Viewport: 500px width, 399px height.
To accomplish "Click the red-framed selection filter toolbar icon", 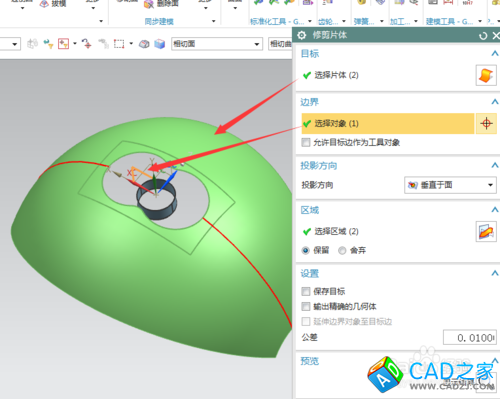I will 63,44.
